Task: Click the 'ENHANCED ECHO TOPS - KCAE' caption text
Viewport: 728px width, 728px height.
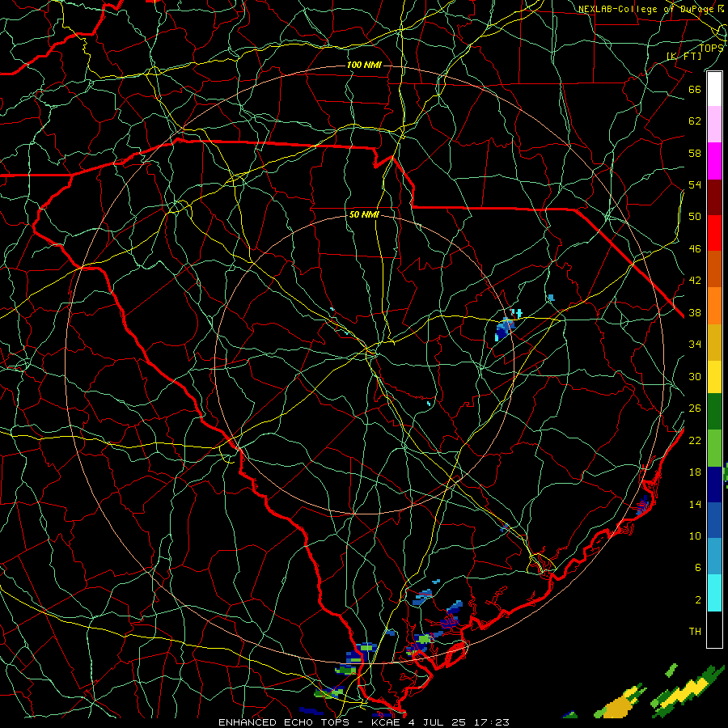Action: point(311,722)
